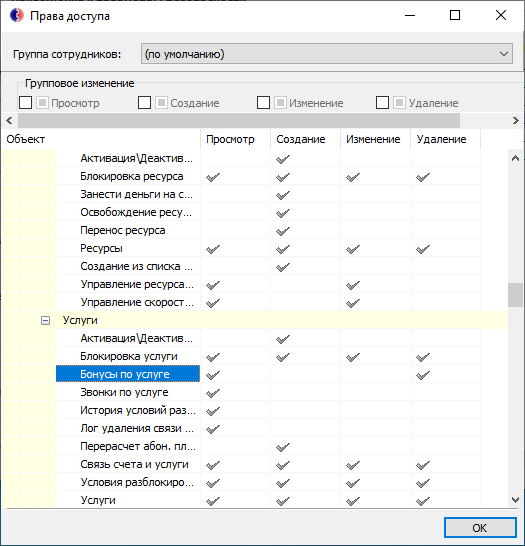Click the OK button
This screenshot has height=546, width=525.
(480, 528)
